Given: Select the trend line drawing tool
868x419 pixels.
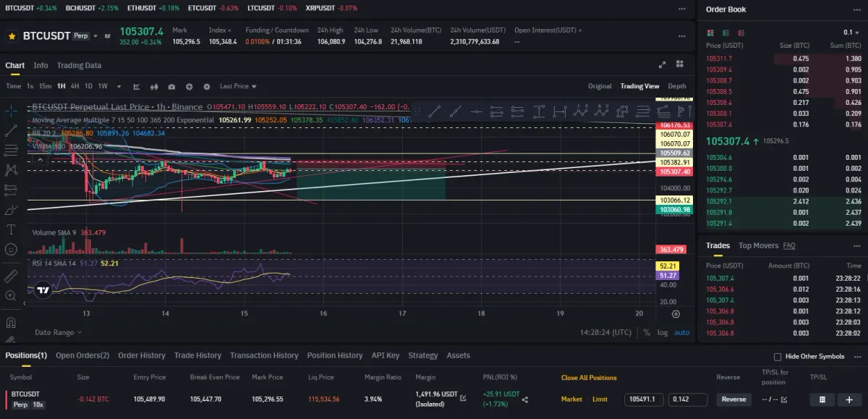Looking at the screenshot, I should [x=11, y=132].
